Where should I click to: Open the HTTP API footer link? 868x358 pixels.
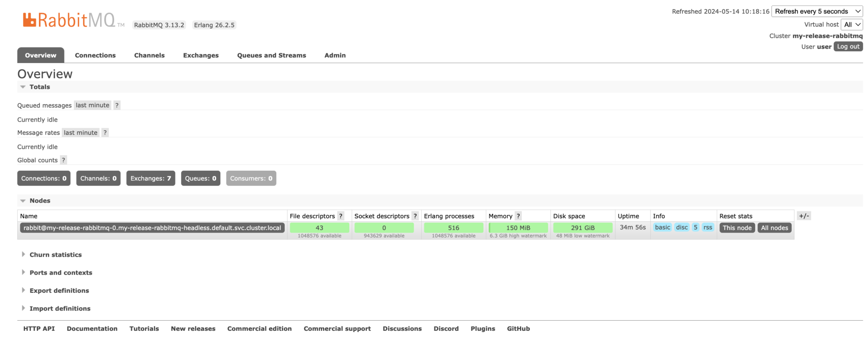[39, 329]
